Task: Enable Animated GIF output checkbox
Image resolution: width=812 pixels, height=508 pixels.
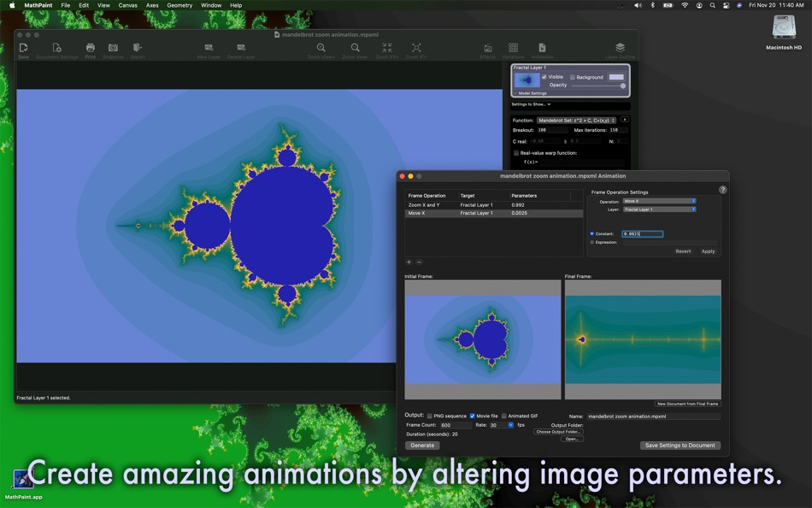Action: point(504,416)
